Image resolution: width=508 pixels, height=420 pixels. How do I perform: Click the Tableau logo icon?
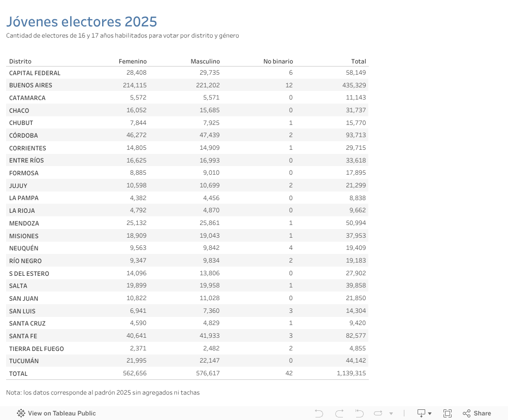[21, 413]
